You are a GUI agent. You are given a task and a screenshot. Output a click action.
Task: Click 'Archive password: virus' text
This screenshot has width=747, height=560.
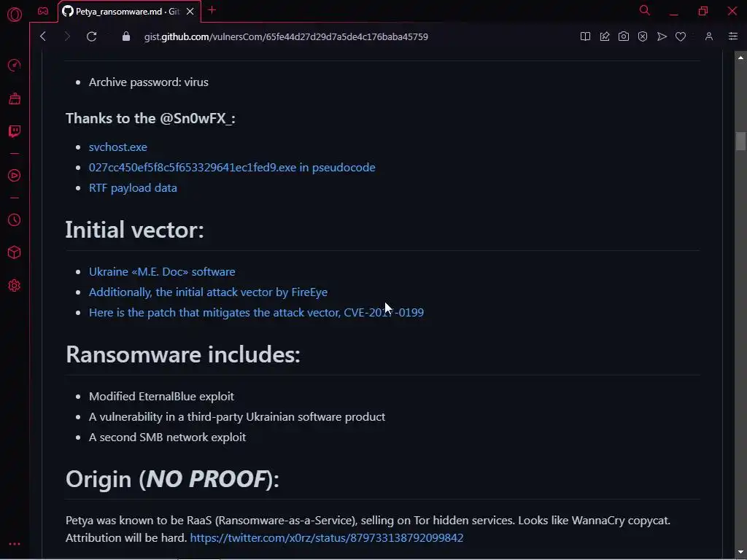click(x=149, y=82)
